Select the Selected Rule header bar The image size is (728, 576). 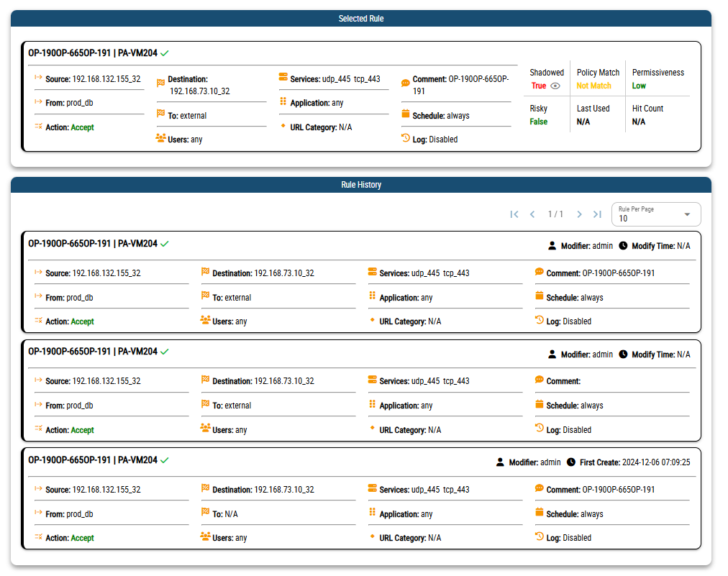[x=361, y=19]
